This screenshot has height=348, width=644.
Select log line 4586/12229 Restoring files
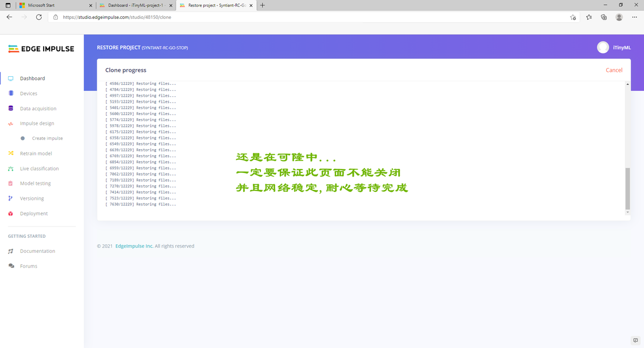140,83
